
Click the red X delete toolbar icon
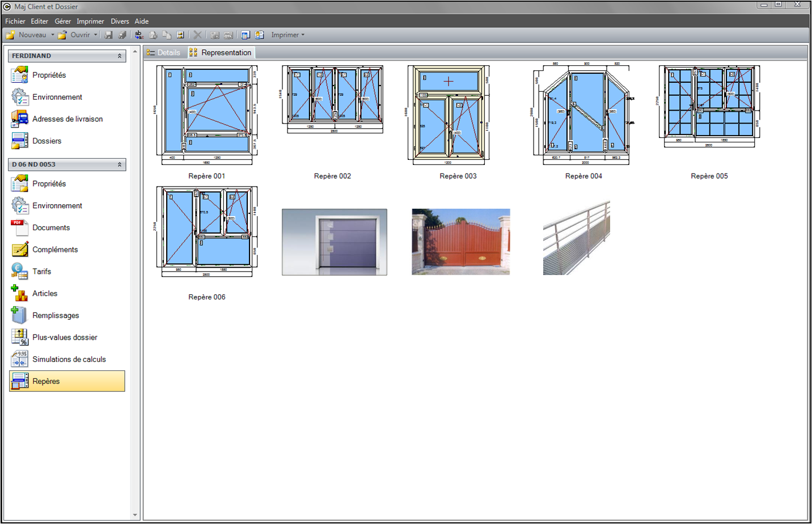(197, 35)
